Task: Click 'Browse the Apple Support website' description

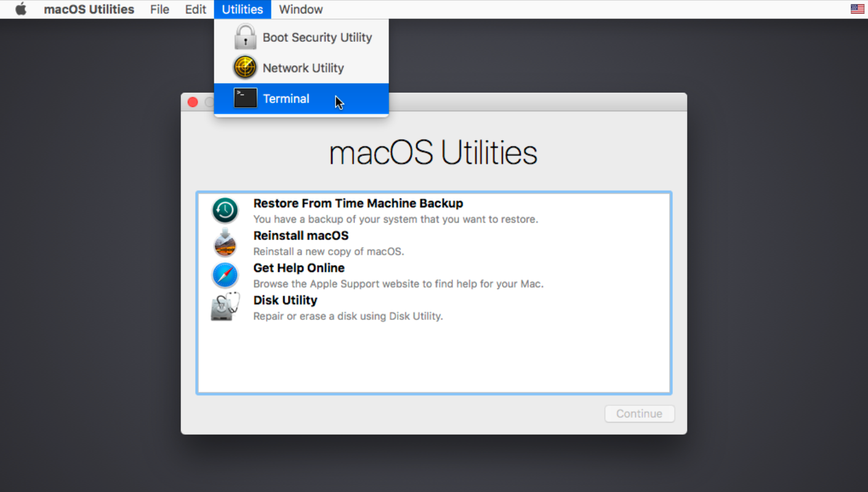Action: pyautogui.click(x=398, y=284)
